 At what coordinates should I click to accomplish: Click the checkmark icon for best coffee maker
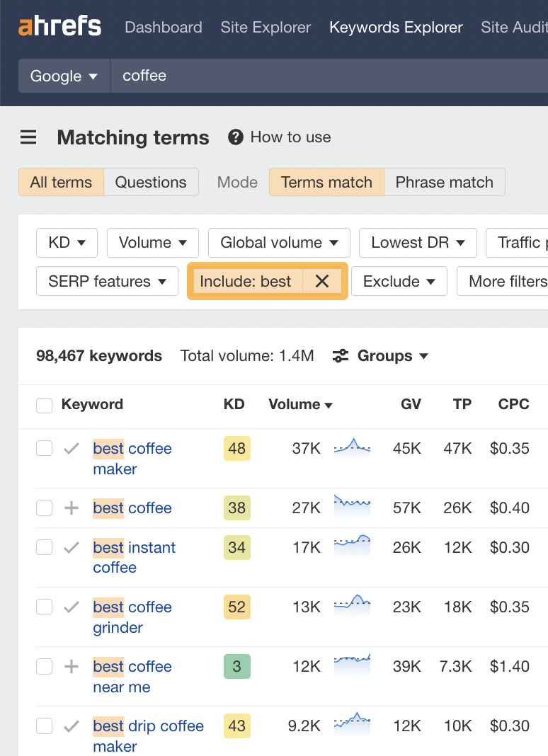[x=72, y=449]
